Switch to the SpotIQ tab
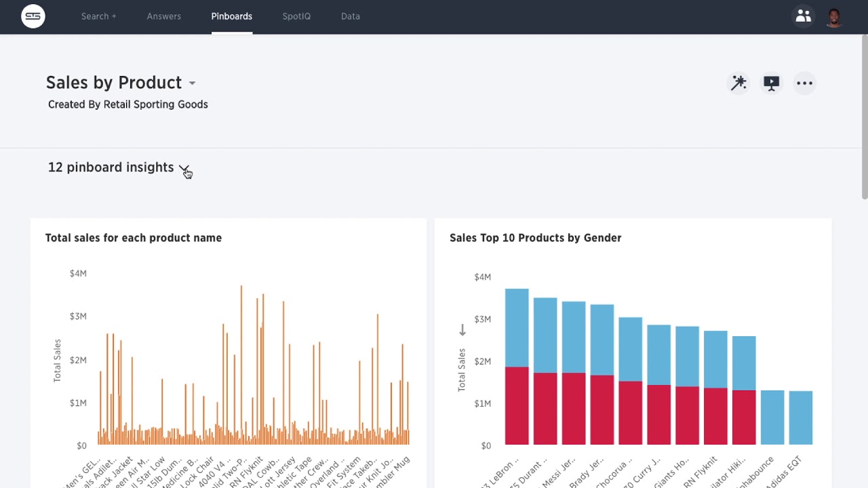This screenshot has width=868, height=488. 296,16
